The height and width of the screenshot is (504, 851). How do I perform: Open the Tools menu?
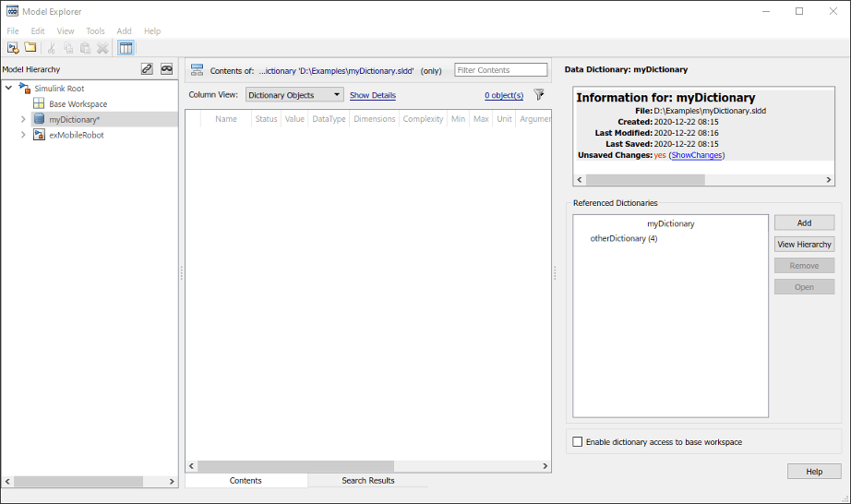[x=95, y=31]
